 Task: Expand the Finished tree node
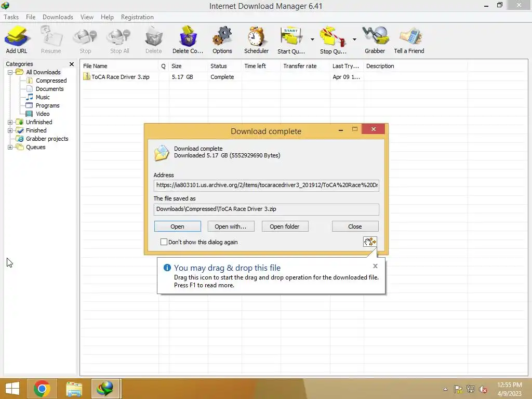click(10, 130)
